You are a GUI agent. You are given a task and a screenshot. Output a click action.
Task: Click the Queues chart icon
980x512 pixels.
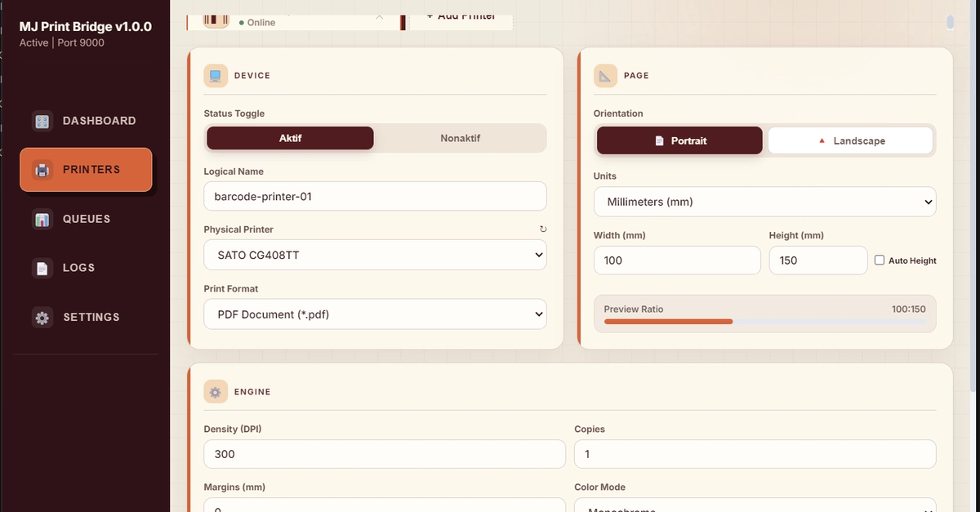[42, 219]
